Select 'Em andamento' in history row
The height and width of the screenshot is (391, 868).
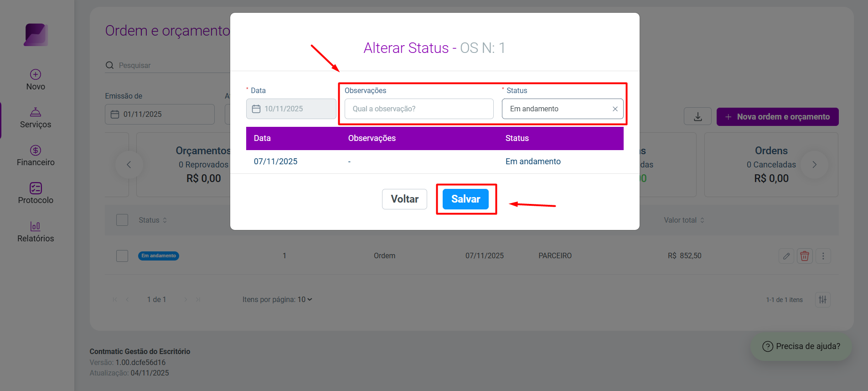(533, 162)
